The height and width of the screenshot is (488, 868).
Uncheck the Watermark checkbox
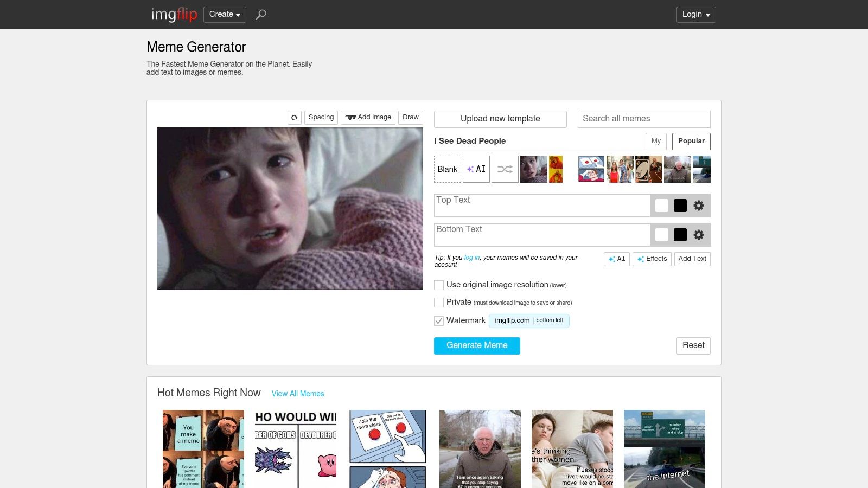click(439, 321)
